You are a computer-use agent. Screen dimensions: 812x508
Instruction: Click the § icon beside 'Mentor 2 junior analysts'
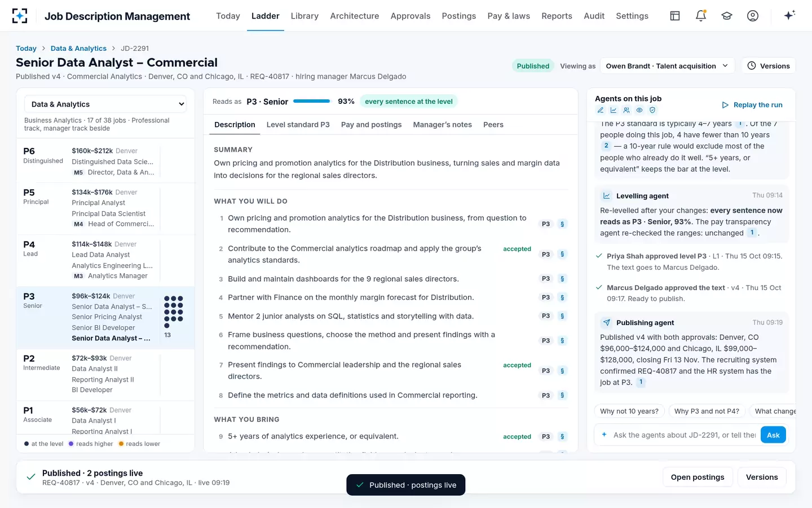click(x=562, y=316)
